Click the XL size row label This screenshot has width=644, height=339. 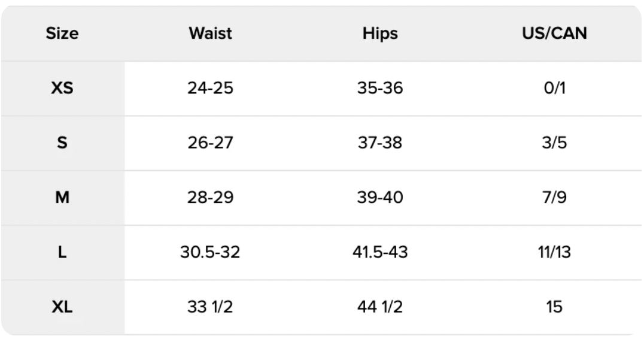[x=62, y=308]
